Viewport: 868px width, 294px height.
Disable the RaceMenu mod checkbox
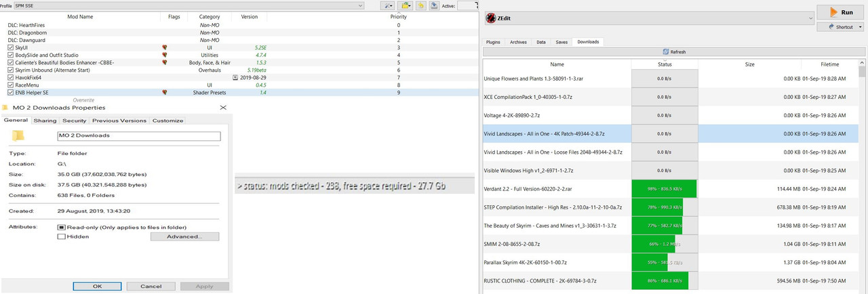tap(10, 85)
